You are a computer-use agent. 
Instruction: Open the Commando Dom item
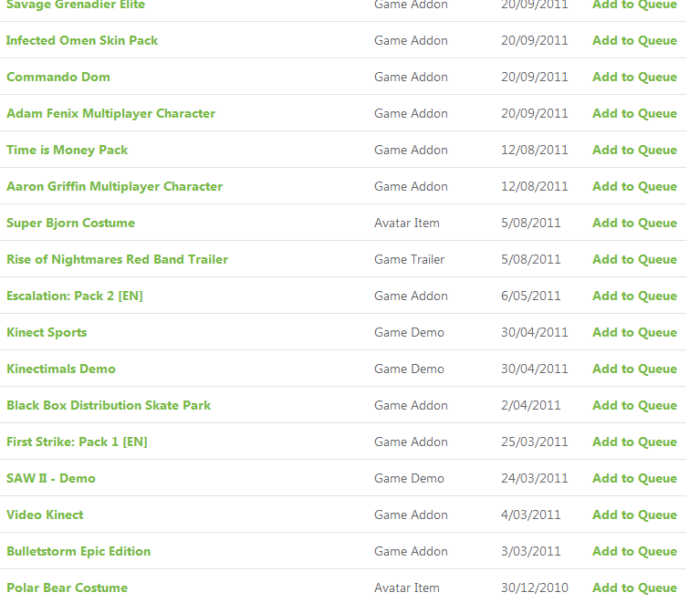(58, 78)
